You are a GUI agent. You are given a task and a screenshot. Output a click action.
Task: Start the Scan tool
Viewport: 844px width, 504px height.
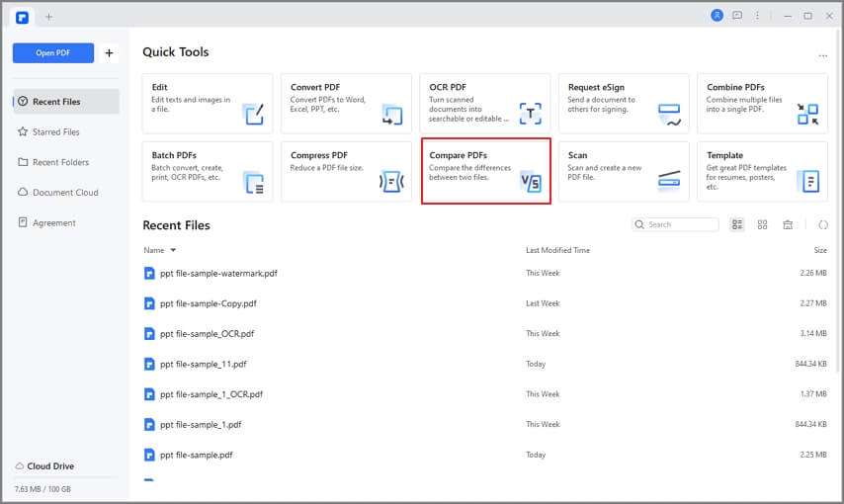point(624,171)
